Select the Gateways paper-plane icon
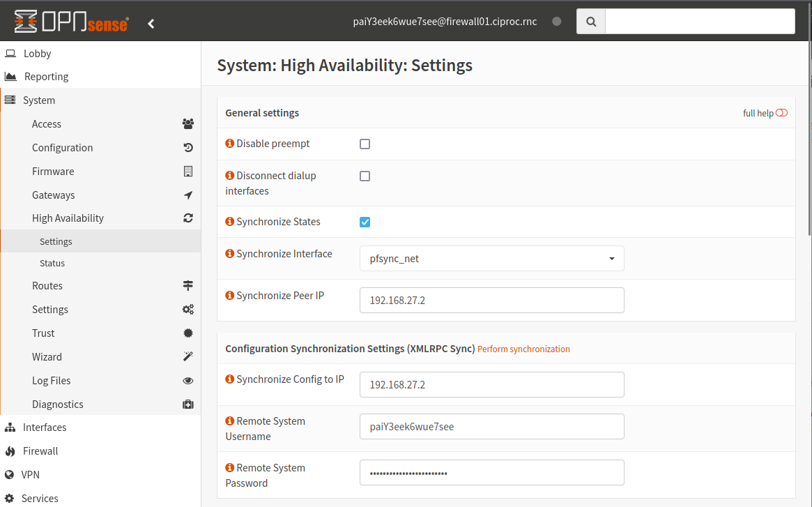 click(x=187, y=195)
